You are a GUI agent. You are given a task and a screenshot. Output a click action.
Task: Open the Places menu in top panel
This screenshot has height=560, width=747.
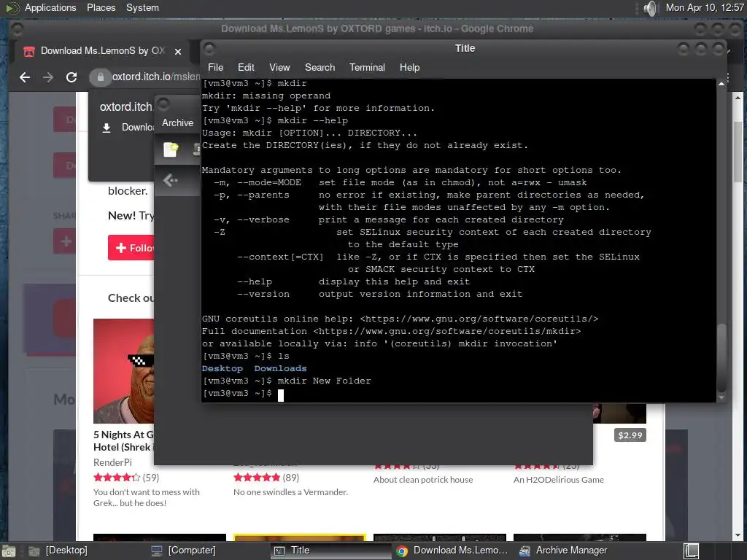pos(101,7)
